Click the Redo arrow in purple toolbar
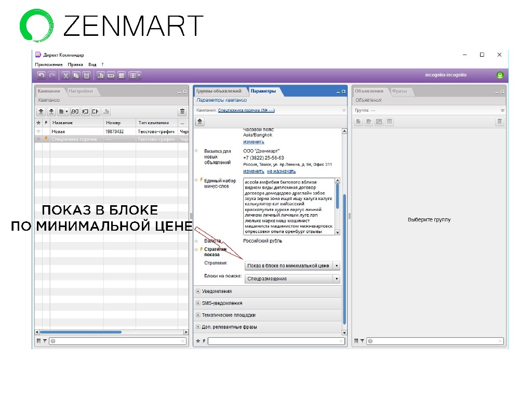532x399 pixels. pyautogui.click(x=52, y=75)
